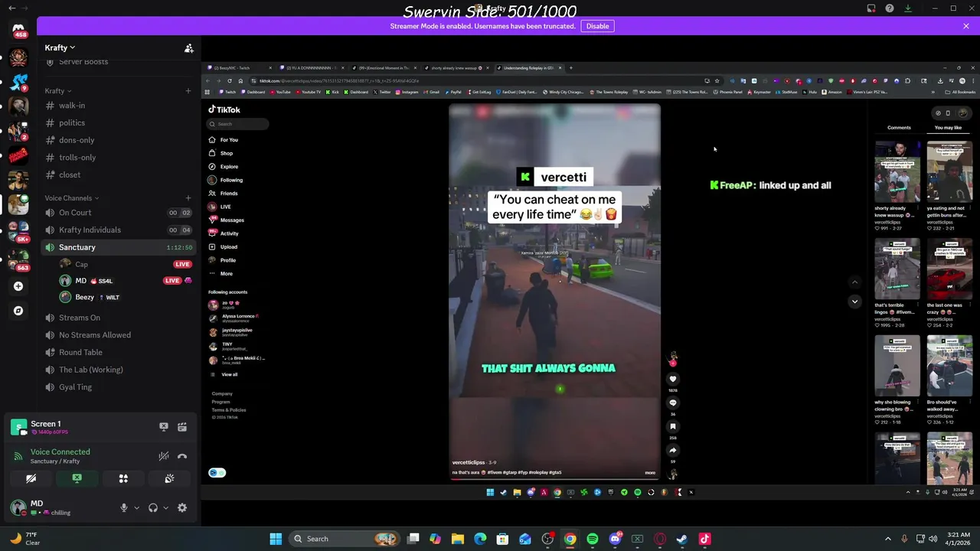Viewport: 980px width, 551px height.
Task: Mute the microphone in user panel
Action: [x=123, y=507]
